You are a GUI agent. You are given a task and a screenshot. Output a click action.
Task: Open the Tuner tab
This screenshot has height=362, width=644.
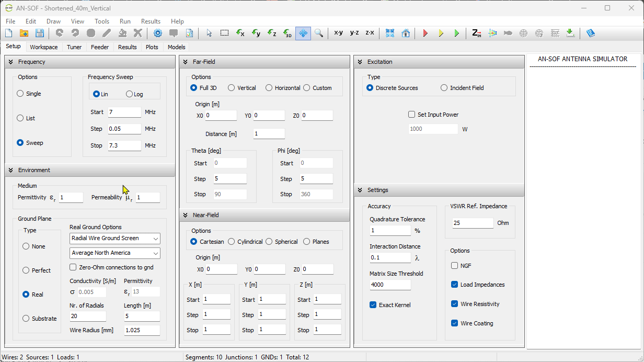tap(74, 47)
